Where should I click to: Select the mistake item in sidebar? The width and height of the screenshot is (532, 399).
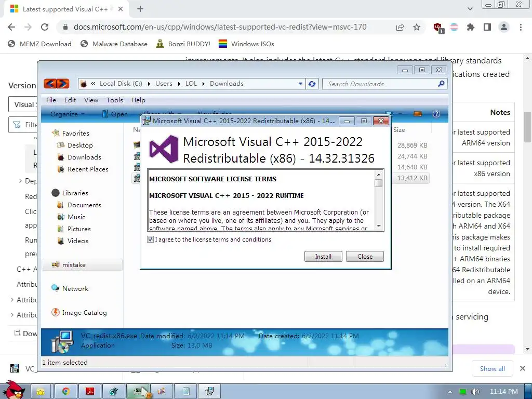coord(82,264)
